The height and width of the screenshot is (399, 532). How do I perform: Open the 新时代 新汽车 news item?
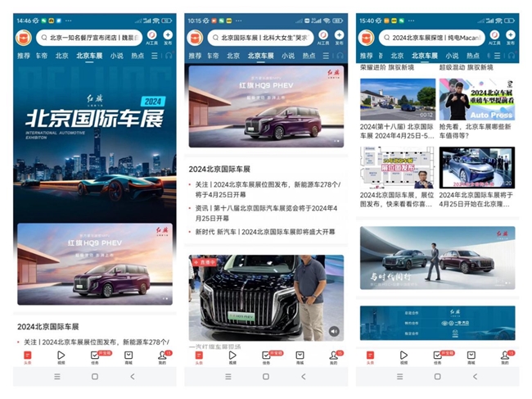coord(264,232)
